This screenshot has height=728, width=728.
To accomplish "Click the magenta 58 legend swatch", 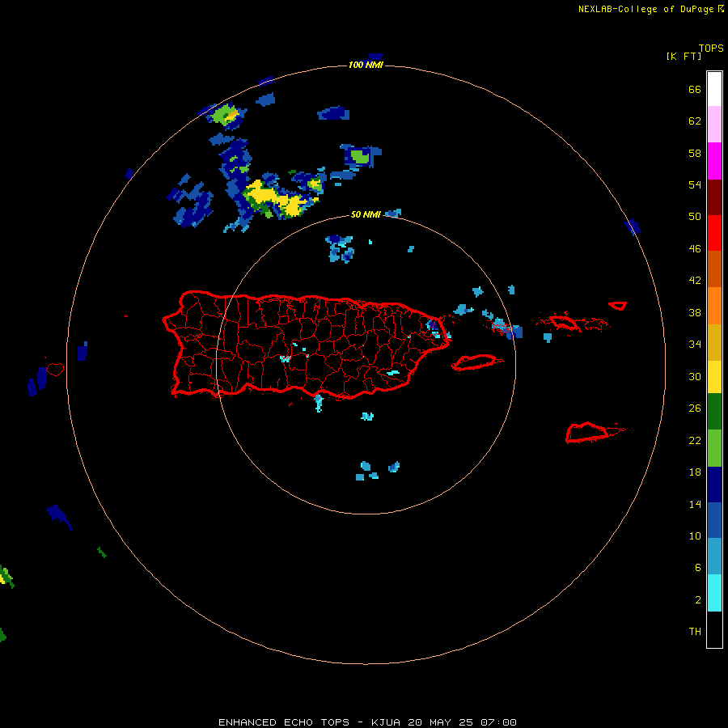I will (x=714, y=161).
